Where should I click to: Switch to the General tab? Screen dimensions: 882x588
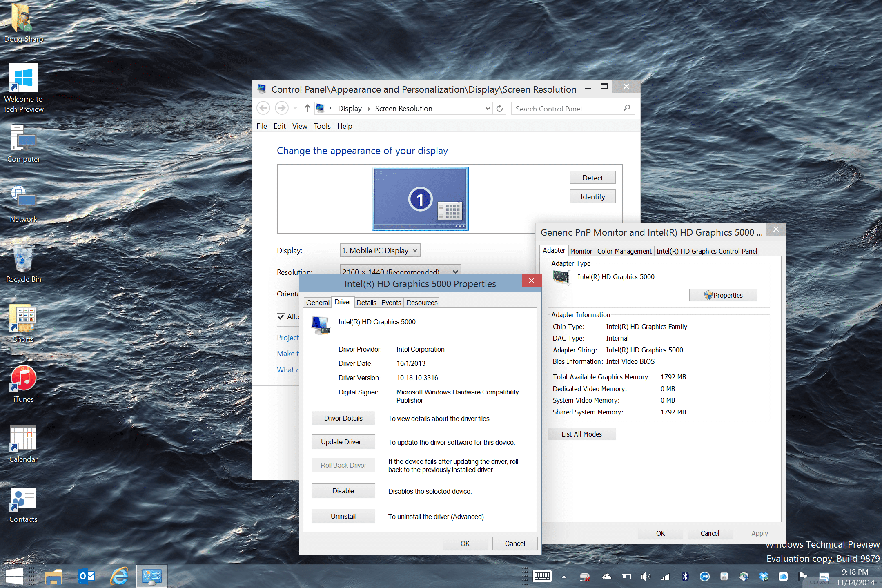[318, 303]
